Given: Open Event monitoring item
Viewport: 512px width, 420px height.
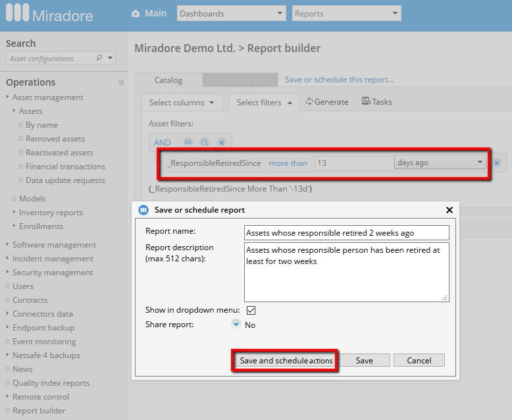Looking at the screenshot, I should coord(44,341).
